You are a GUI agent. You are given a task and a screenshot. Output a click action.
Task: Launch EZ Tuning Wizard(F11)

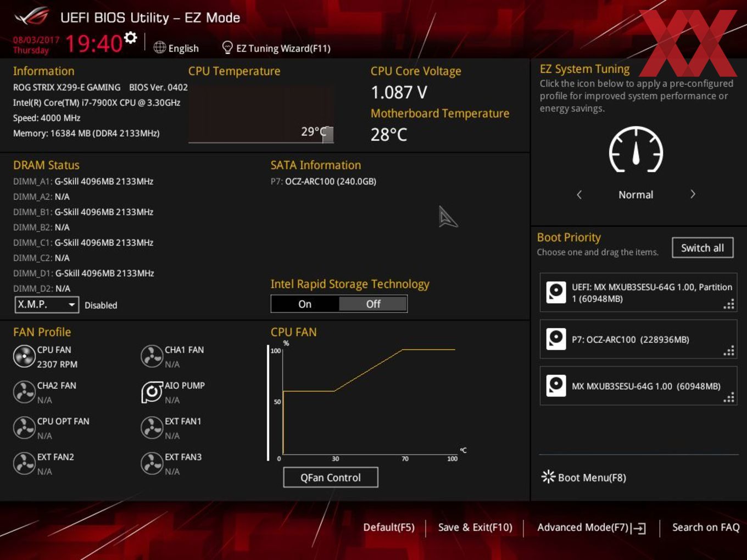coord(283,48)
